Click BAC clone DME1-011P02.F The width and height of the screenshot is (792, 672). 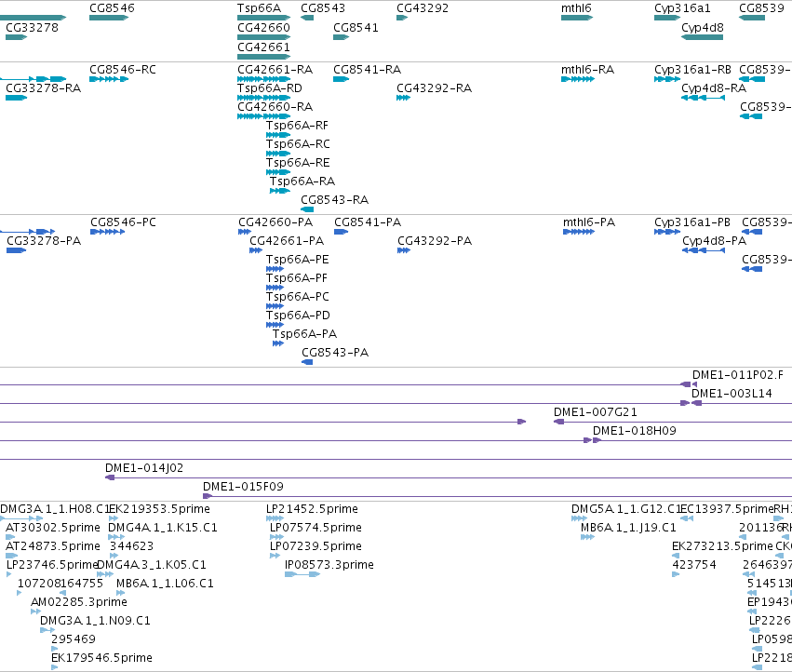tap(737, 375)
